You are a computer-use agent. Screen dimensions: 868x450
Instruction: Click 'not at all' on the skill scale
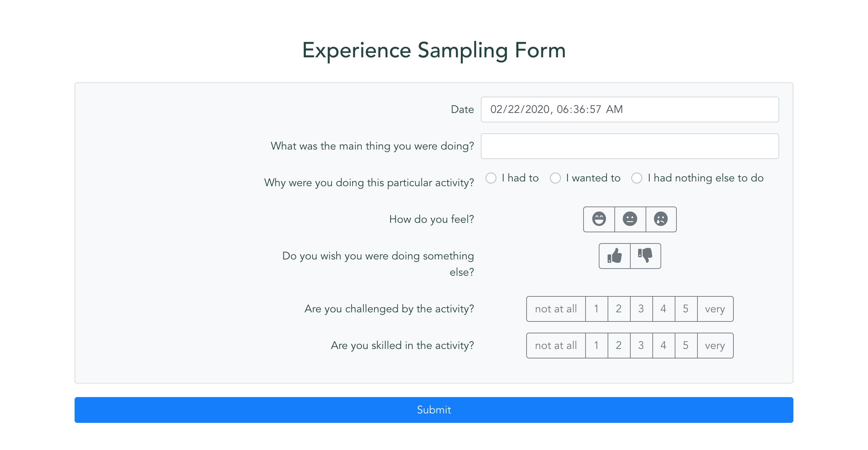(x=555, y=345)
